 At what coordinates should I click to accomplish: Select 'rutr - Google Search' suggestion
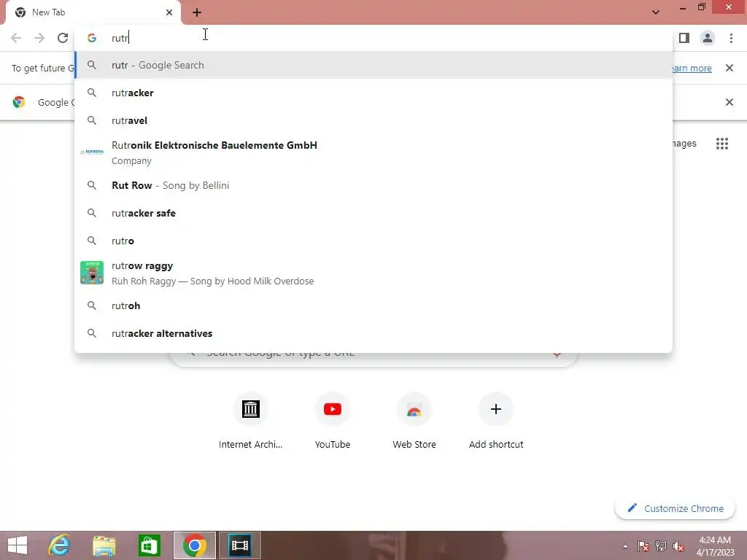(373, 65)
